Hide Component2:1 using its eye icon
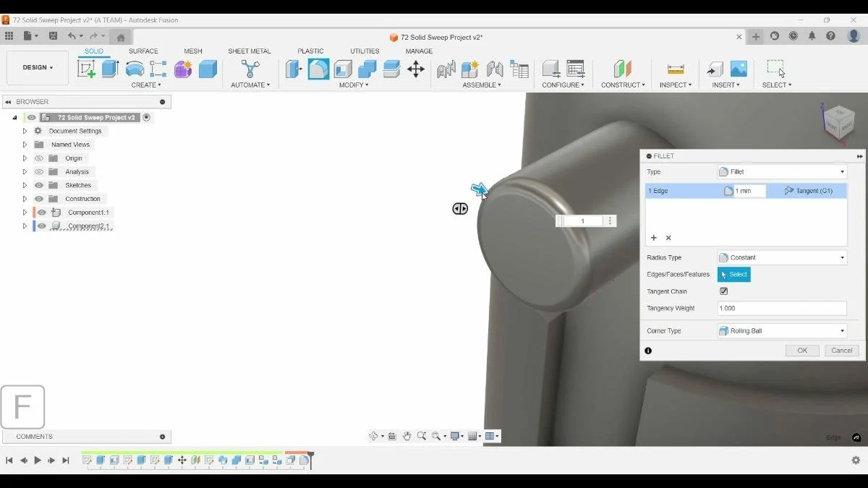This screenshot has height=488, width=868. (x=42, y=226)
